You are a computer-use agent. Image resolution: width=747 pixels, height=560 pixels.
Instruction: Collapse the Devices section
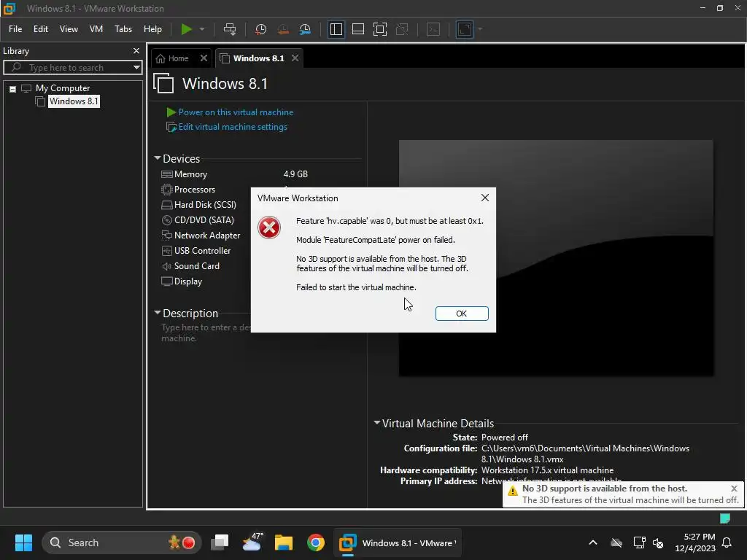tap(158, 158)
